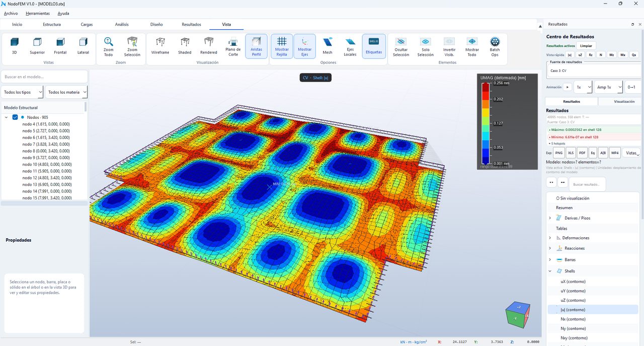Switch to the Resultados ribbon tab

click(191, 24)
